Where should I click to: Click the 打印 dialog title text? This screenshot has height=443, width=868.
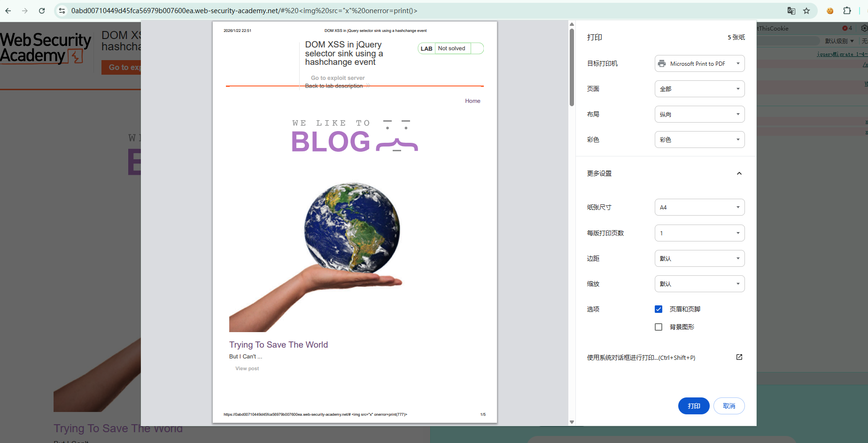point(595,37)
